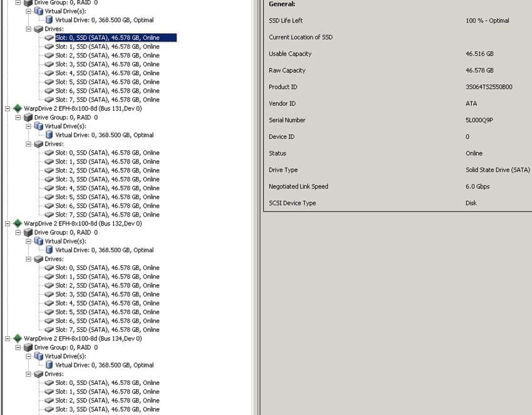Click the Product ID value '3S064TS2550B00'
This screenshot has height=415, width=532.
(x=489, y=87)
